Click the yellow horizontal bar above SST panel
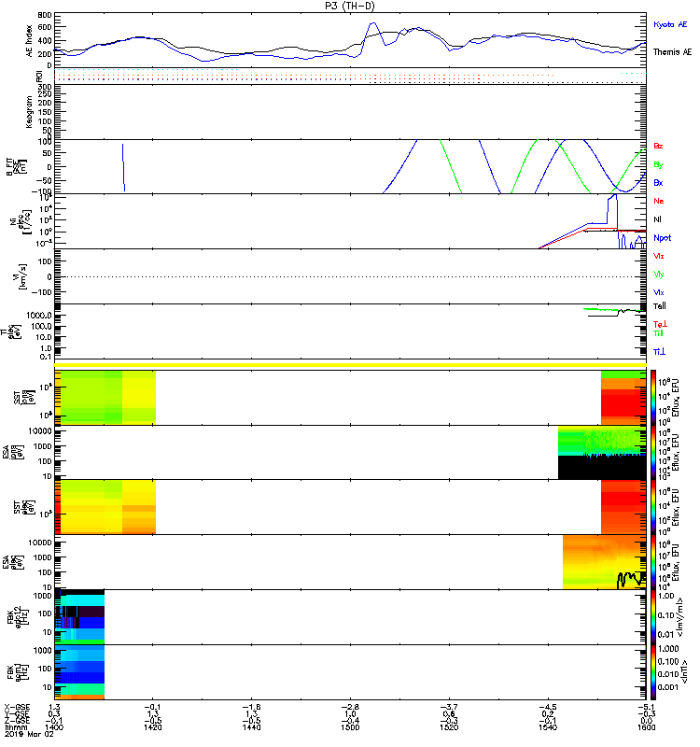 tap(350, 365)
